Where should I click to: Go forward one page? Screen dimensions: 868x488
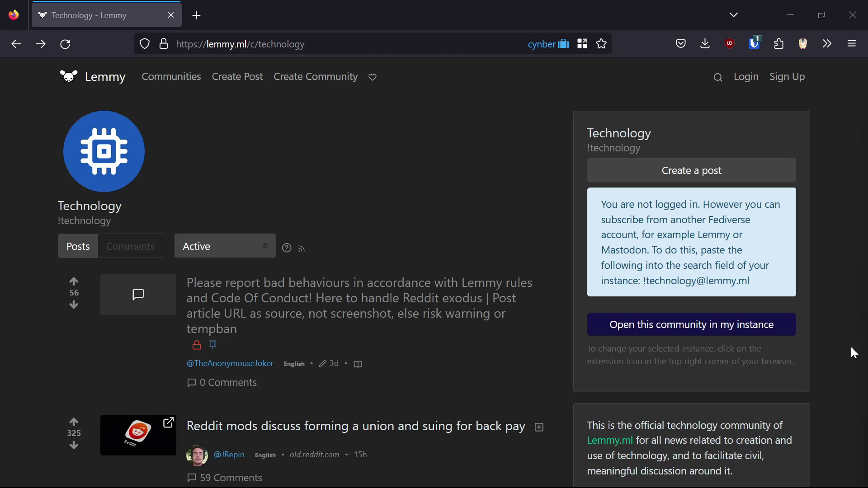pyautogui.click(x=41, y=44)
